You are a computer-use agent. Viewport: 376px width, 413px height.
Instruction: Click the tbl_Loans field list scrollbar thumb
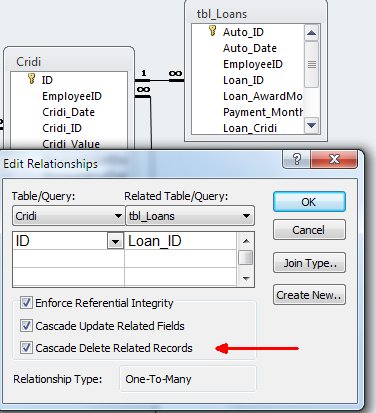tap(311, 64)
